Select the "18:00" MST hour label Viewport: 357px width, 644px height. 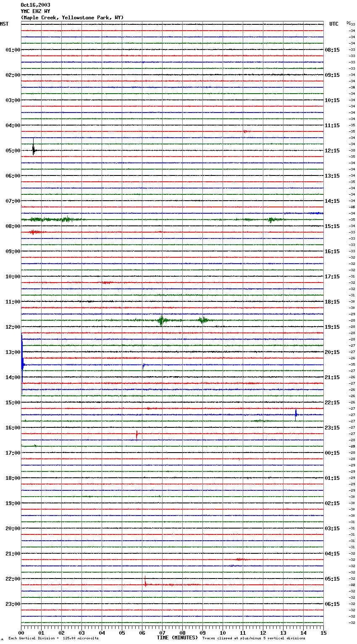click(x=13, y=478)
